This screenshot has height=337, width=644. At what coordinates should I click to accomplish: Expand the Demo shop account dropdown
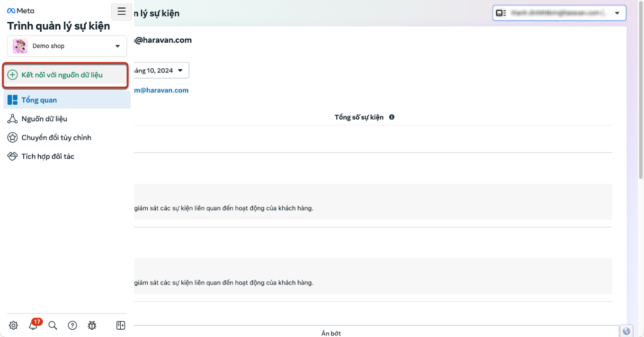coord(67,46)
